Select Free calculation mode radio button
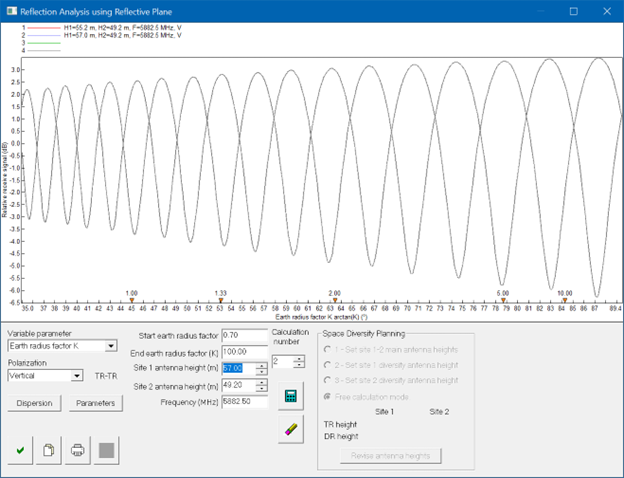The height and width of the screenshot is (478, 624). [326, 396]
